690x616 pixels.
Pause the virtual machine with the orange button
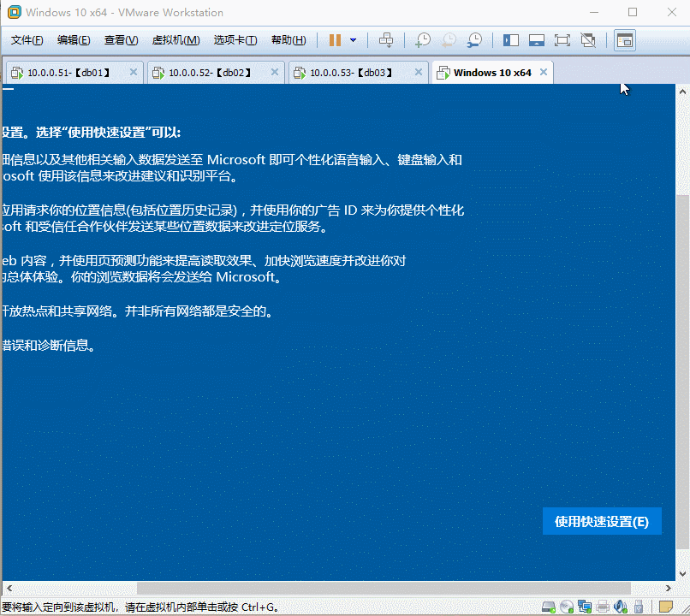click(335, 40)
